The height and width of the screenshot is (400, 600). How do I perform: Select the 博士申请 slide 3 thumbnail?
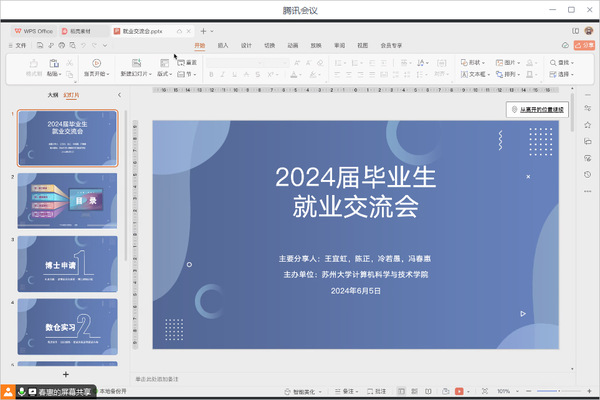click(67, 264)
